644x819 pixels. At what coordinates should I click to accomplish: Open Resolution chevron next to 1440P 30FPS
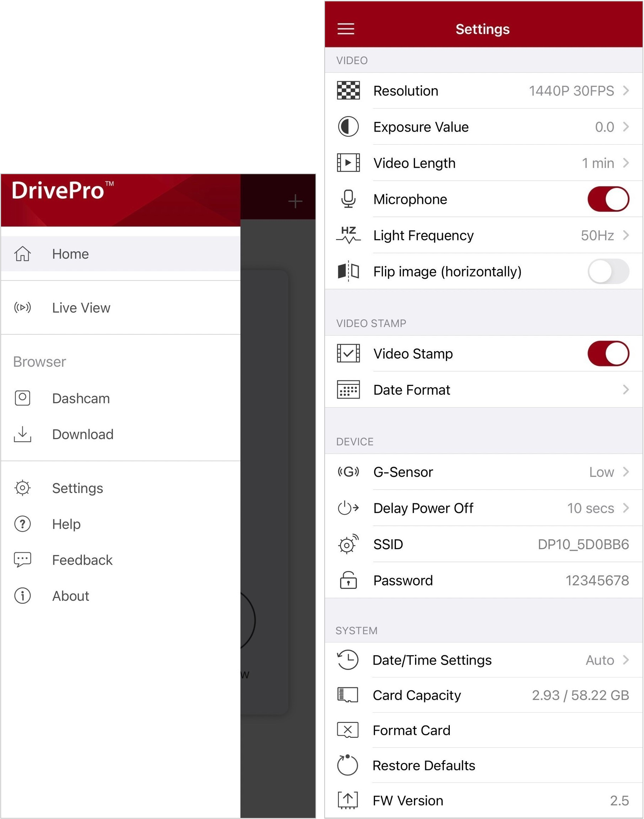(626, 90)
